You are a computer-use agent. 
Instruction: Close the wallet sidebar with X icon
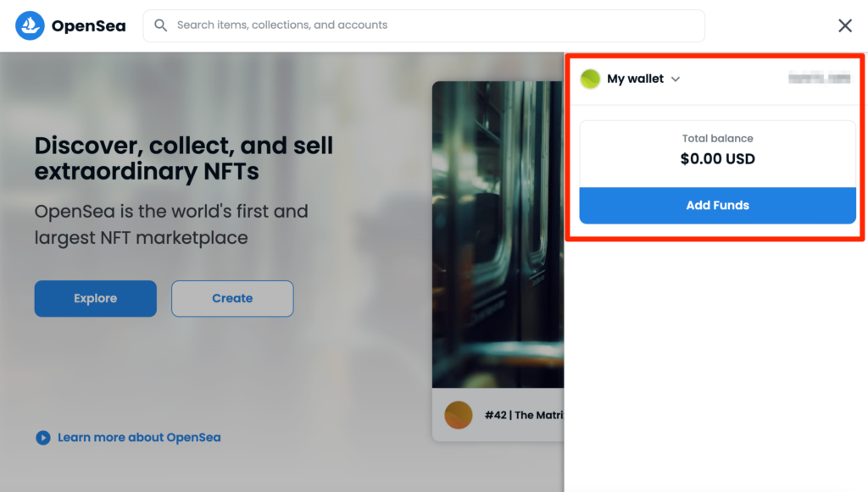[x=845, y=26]
